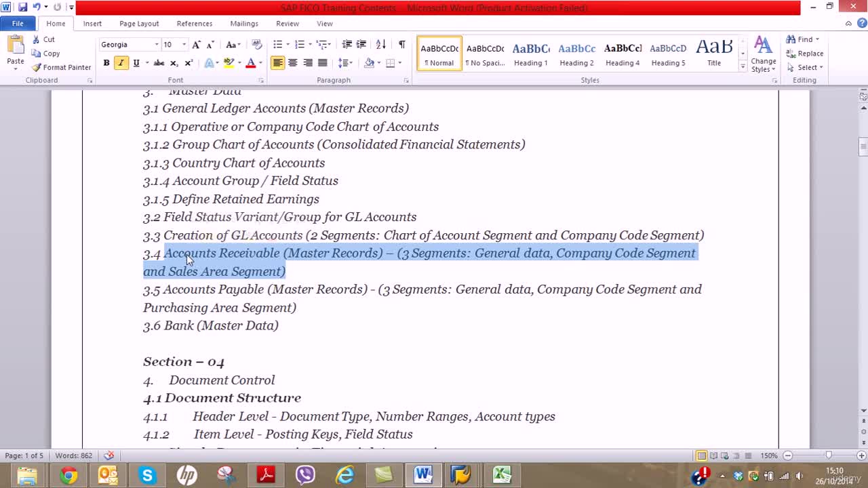Open the font size dropdown

[x=184, y=45]
